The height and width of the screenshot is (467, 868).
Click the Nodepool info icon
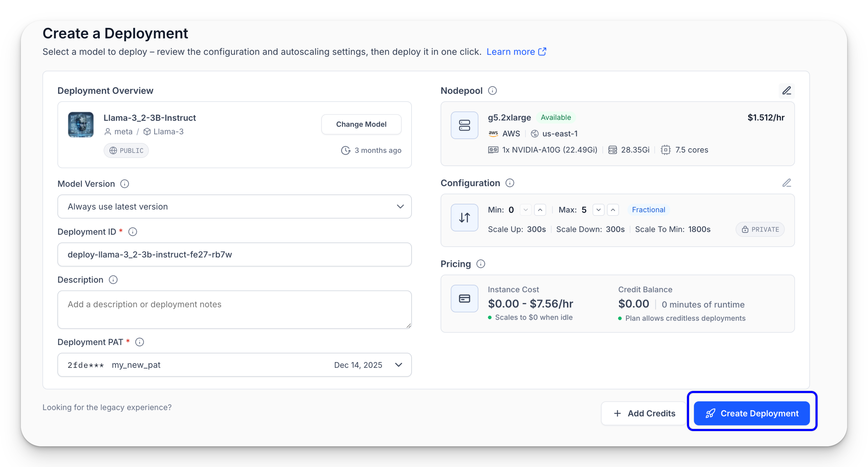(492, 91)
